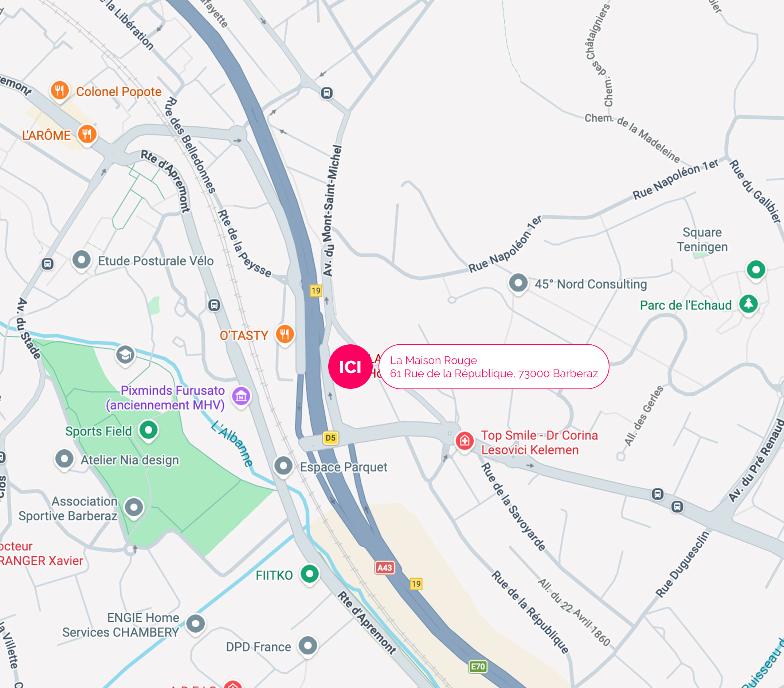Click the Atelier Nia design marker
Viewport: 784px width, 688px height.
[64, 460]
